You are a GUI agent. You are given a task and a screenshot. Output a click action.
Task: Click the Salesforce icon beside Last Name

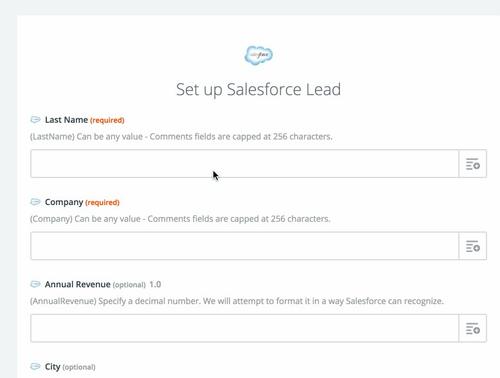[35, 119]
